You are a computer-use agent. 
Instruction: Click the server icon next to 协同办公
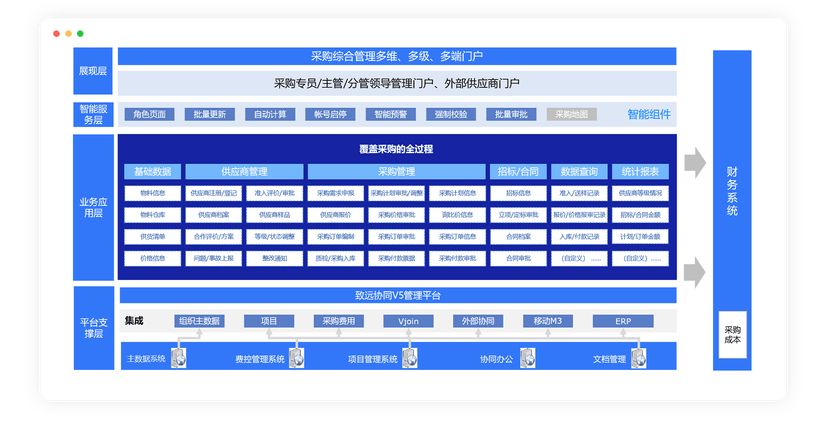coord(528,358)
